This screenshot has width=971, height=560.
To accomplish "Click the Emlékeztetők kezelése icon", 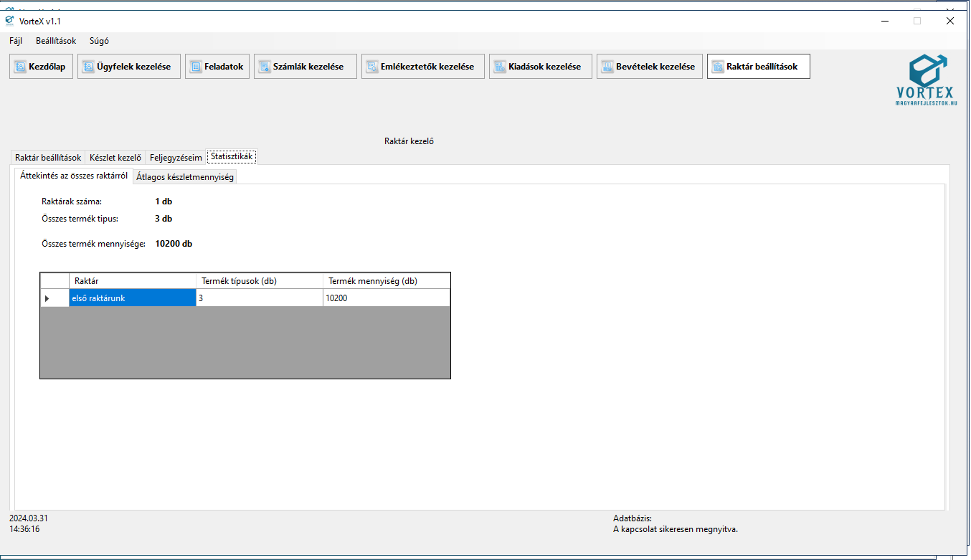I will [372, 67].
